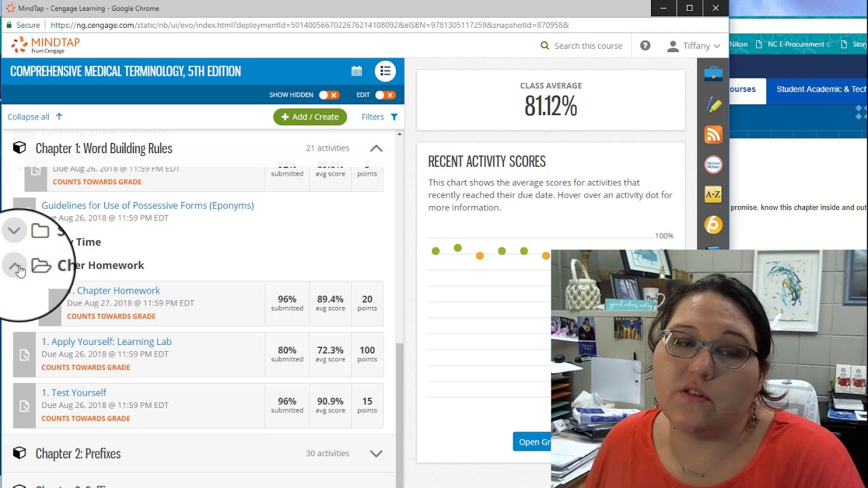Click the open folder icon beside Chapter Homework

(41, 266)
